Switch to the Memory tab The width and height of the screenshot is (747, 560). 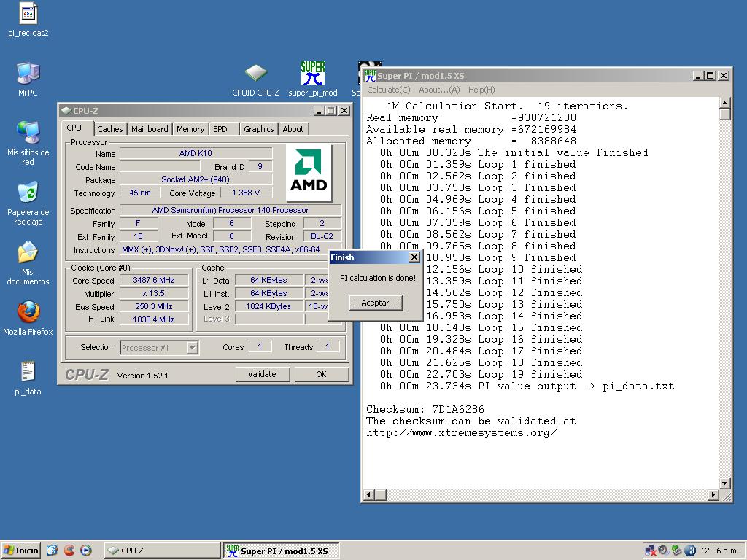pos(190,129)
